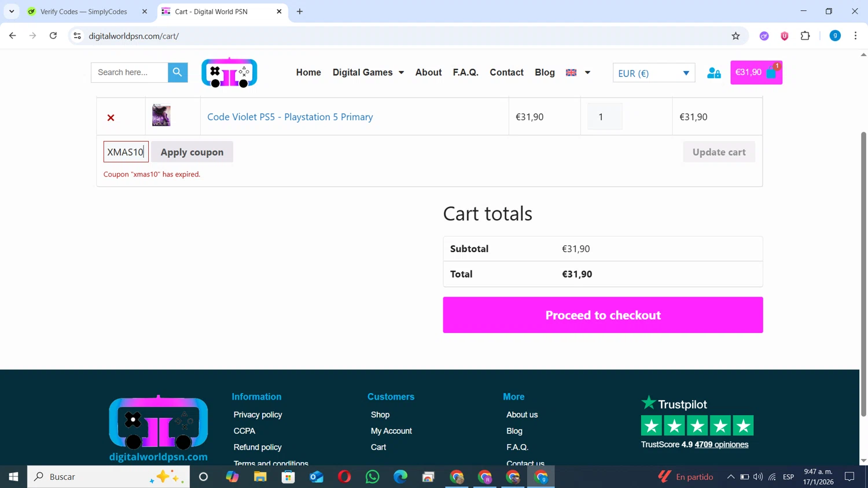Open the About page
This screenshot has width=868, height=488.
[x=428, y=72]
